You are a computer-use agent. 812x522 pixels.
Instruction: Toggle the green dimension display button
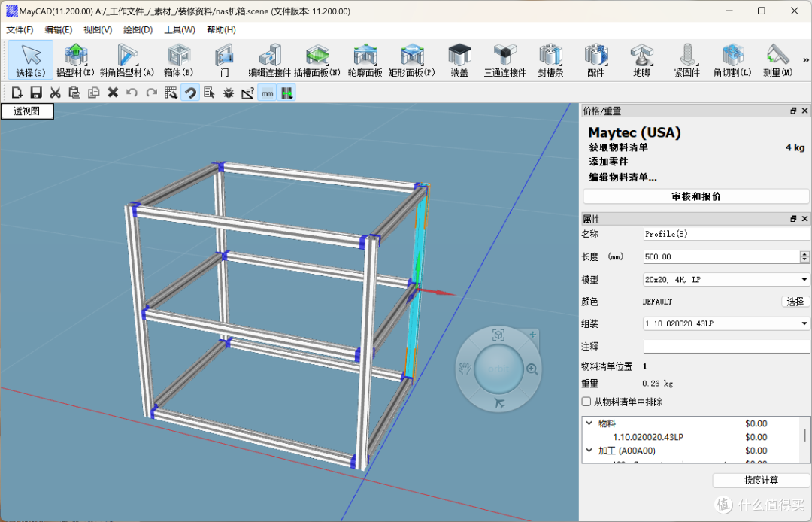pyautogui.click(x=286, y=93)
